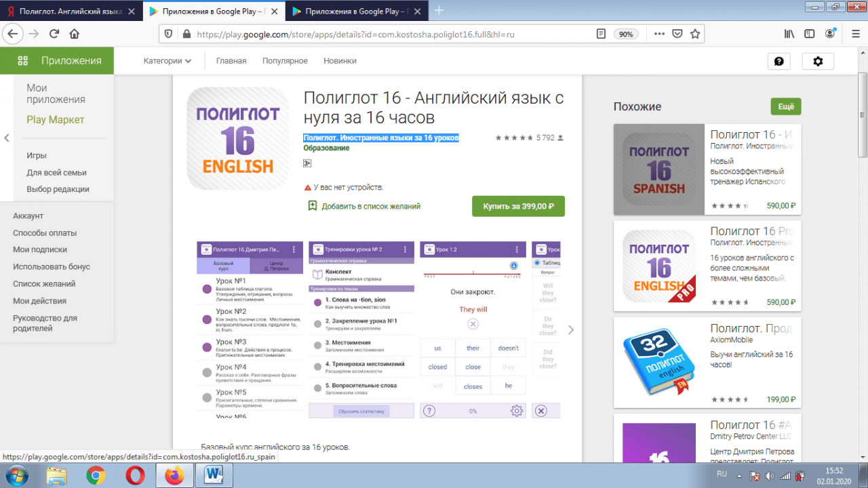Click the Firefox home button

tap(75, 34)
